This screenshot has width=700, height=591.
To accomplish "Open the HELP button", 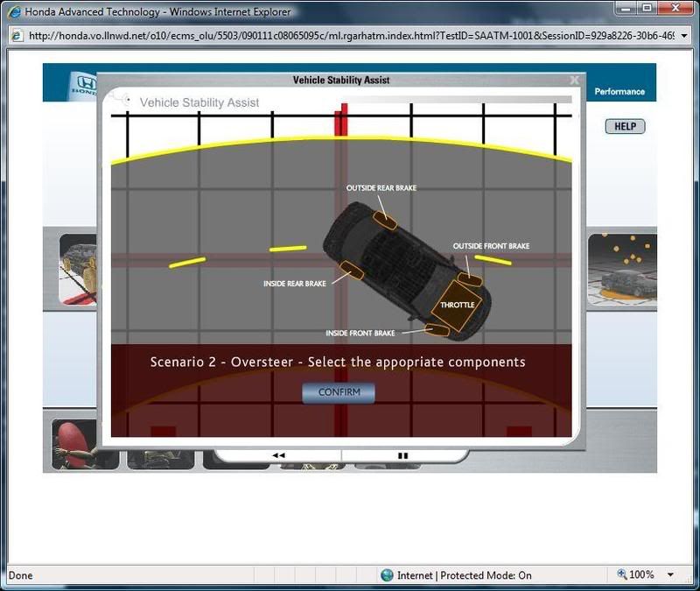I will pyautogui.click(x=625, y=126).
